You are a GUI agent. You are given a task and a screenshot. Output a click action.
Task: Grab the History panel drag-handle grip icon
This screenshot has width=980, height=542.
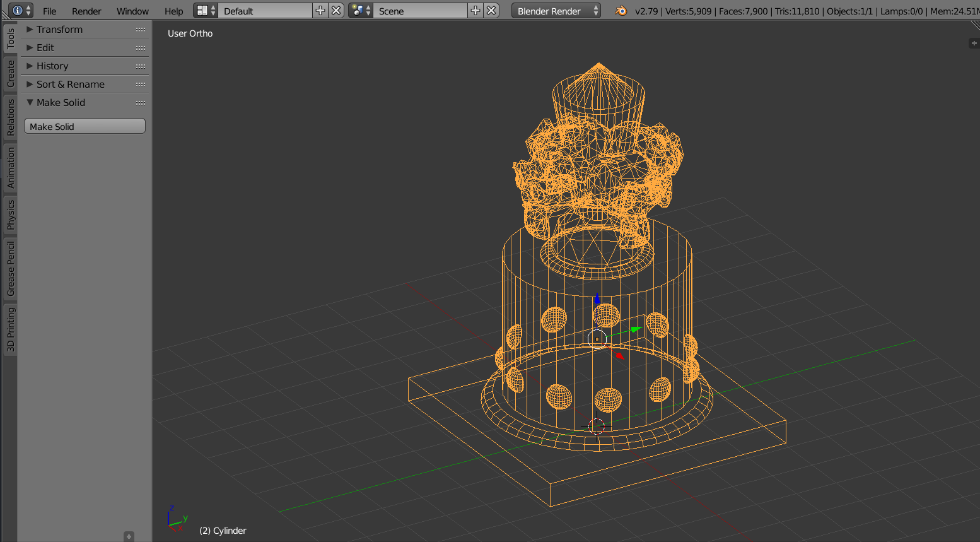tap(141, 66)
